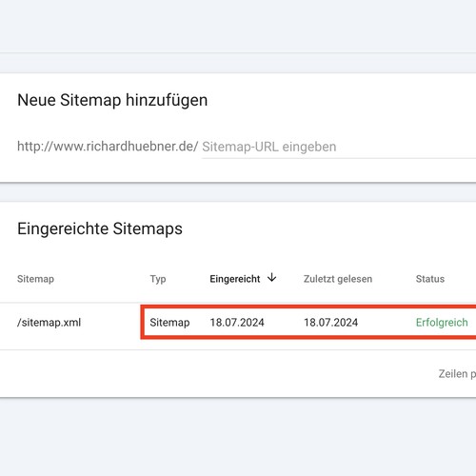Click the Zuletzt gelesen column header
The width and height of the screenshot is (476, 476).
point(338,279)
